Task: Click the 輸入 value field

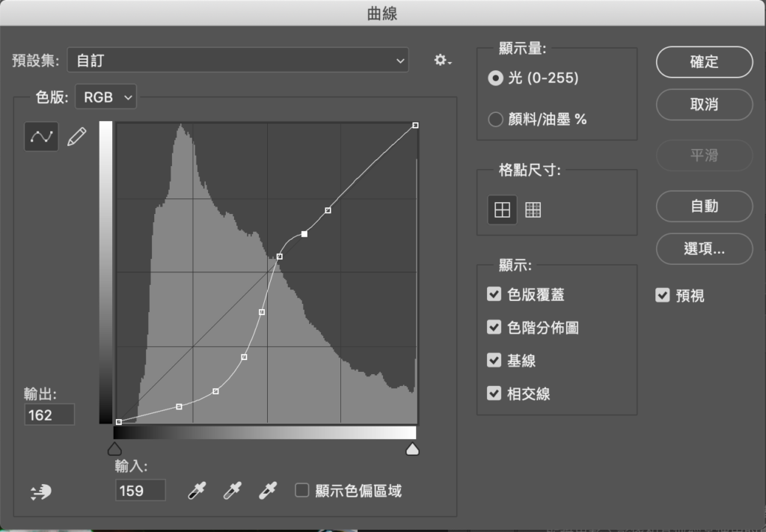Action: [x=140, y=491]
